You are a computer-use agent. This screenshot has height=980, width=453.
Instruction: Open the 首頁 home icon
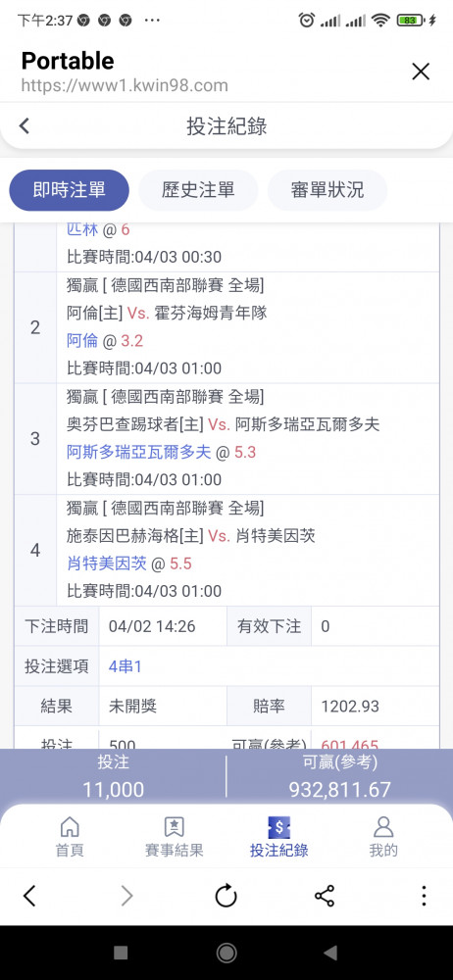pos(70,827)
